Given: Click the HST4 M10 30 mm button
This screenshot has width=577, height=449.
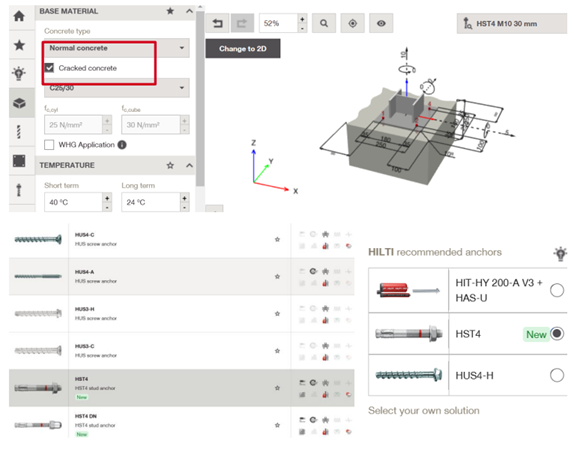Looking at the screenshot, I should 512,24.
